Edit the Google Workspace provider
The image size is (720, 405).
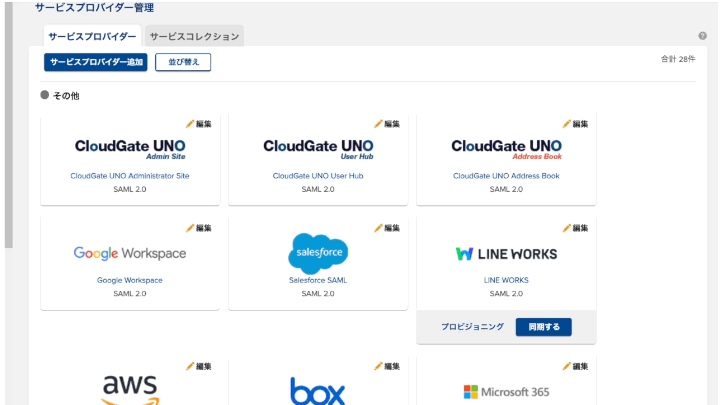[199, 228]
